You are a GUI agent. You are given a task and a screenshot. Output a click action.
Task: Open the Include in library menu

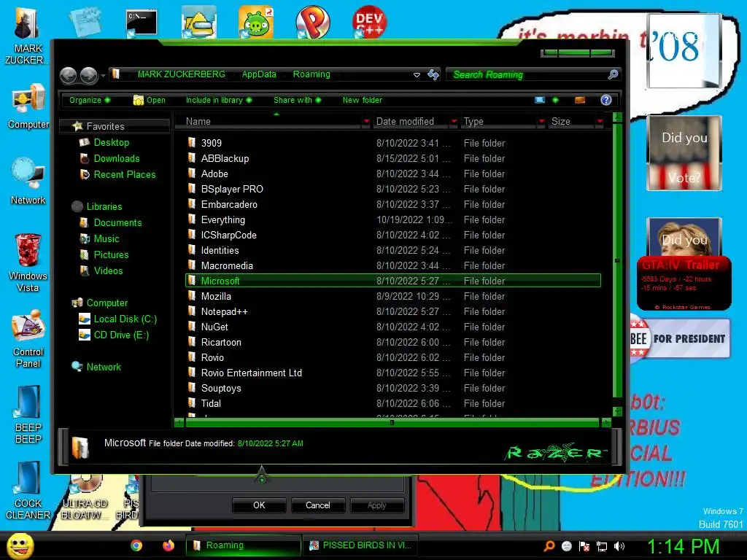pyautogui.click(x=219, y=100)
